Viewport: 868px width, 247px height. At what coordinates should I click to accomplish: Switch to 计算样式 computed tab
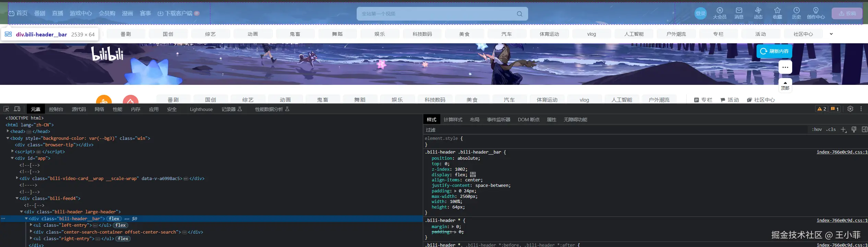click(x=453, y=120)
